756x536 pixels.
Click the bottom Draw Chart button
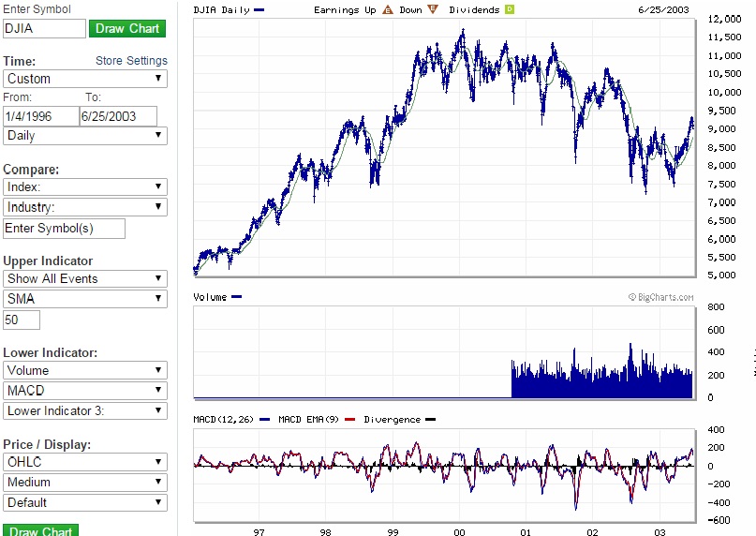(x=40, y=531)
